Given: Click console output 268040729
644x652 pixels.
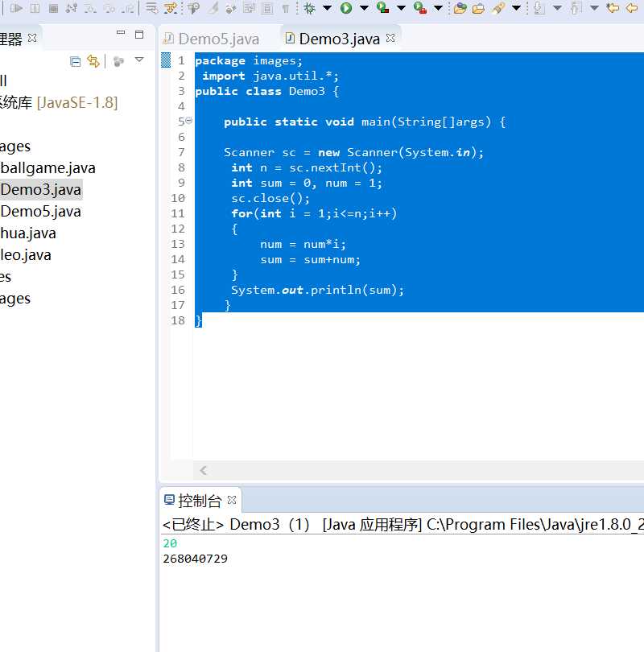Looking at the screenshot, I should coord(196,559).
